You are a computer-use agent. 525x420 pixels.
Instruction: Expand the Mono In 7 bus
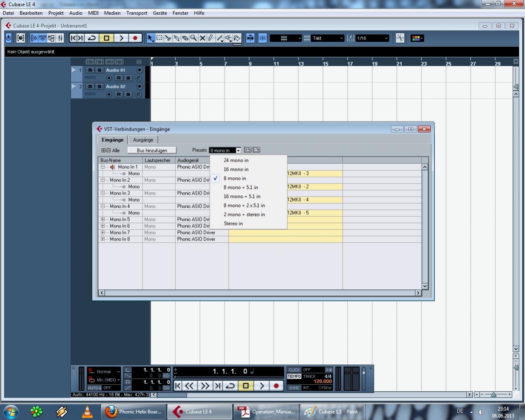(103, 233)
